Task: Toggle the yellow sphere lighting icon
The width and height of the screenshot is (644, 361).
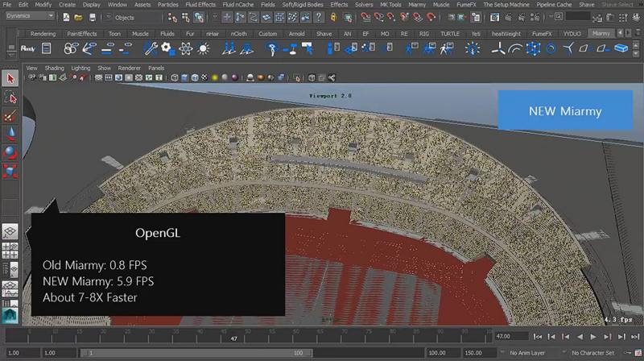Action: pyautogui.click(x=216, y=78)
